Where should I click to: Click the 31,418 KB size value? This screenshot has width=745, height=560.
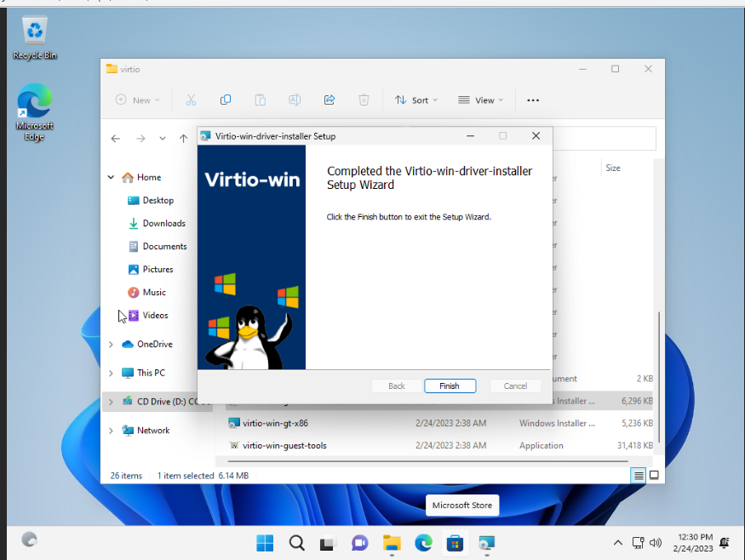(x=635, y=445)
